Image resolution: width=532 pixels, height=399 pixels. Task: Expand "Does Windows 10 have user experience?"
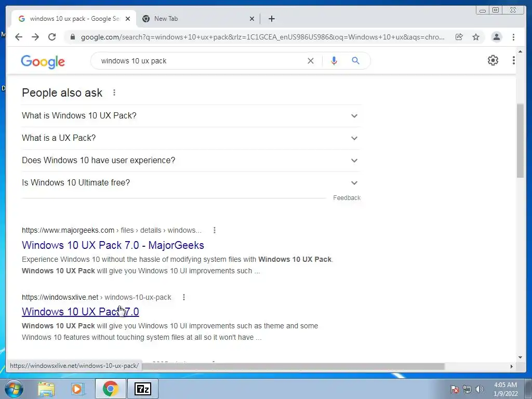click(x=191, y=161)
